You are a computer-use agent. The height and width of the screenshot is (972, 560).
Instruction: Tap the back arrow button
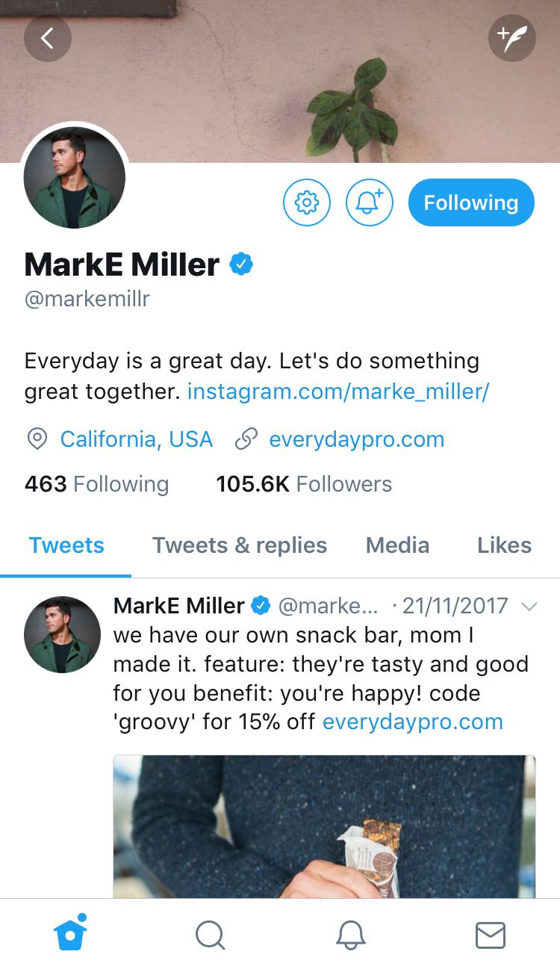pyautogui.click(x=47, y=38)
